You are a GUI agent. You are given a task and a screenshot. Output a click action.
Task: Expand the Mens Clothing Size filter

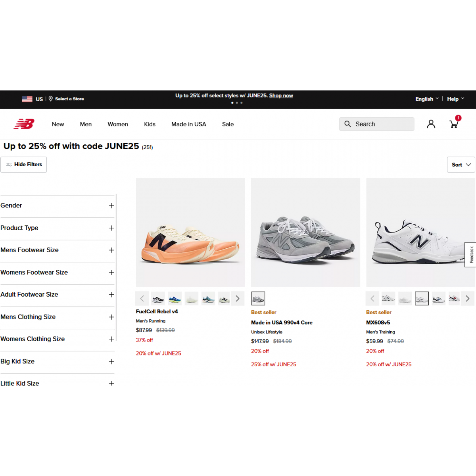pyautogui.click(x=58, y=317)
